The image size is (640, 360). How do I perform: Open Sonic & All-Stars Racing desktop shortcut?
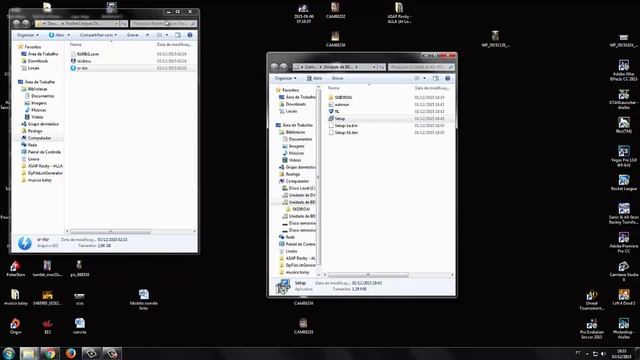click(623, 213)
